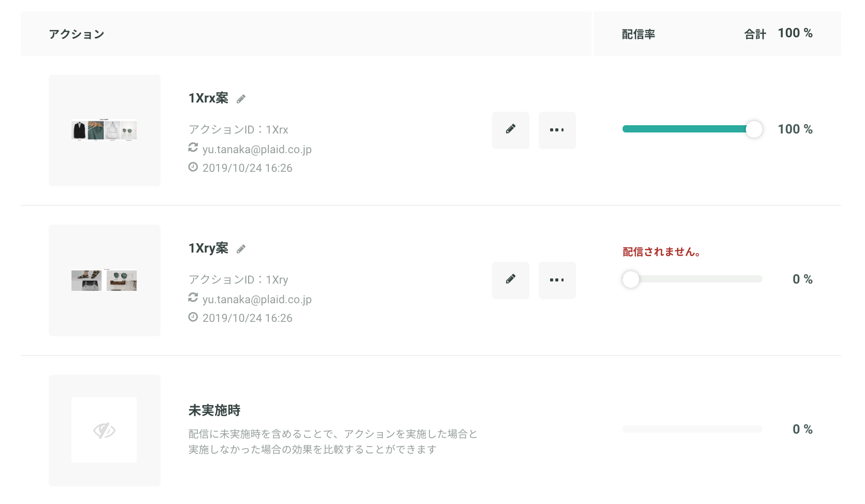This screenshot has width=865, height=504.
Task: Click the 未実施時 distribution slider track
Action: 693,429
